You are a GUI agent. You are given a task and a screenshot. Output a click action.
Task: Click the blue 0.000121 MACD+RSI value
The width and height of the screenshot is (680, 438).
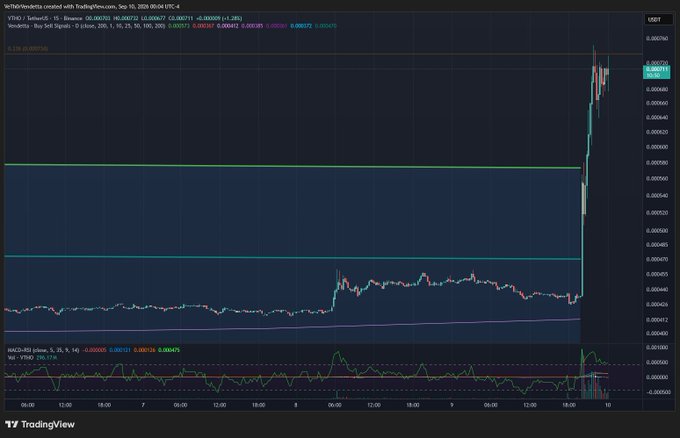[x=120, y=350]
